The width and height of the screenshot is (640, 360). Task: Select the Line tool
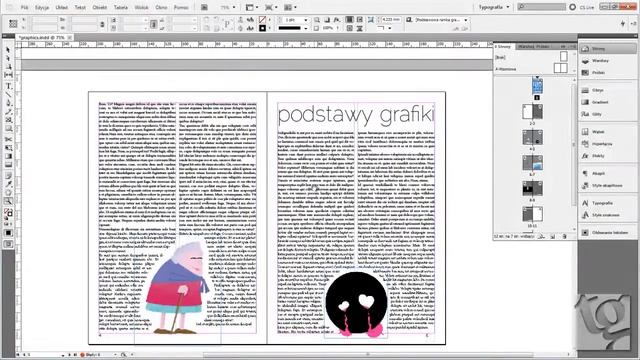point(8,95)
